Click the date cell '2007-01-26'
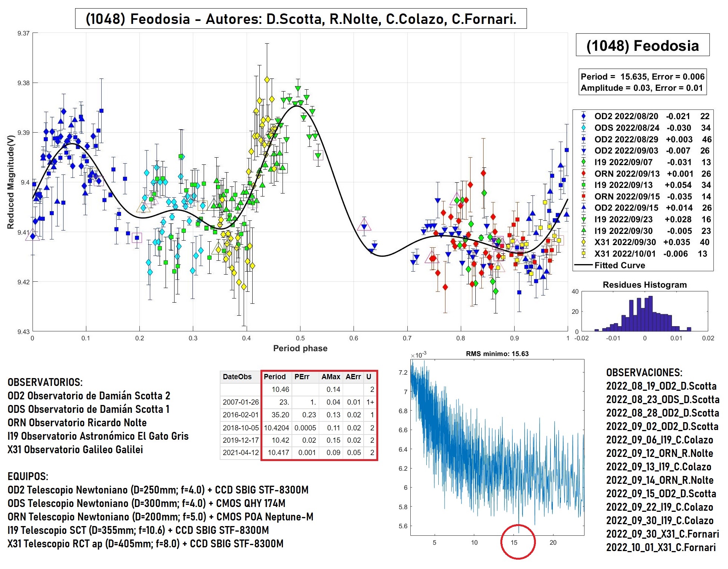 tap(241, 402)
